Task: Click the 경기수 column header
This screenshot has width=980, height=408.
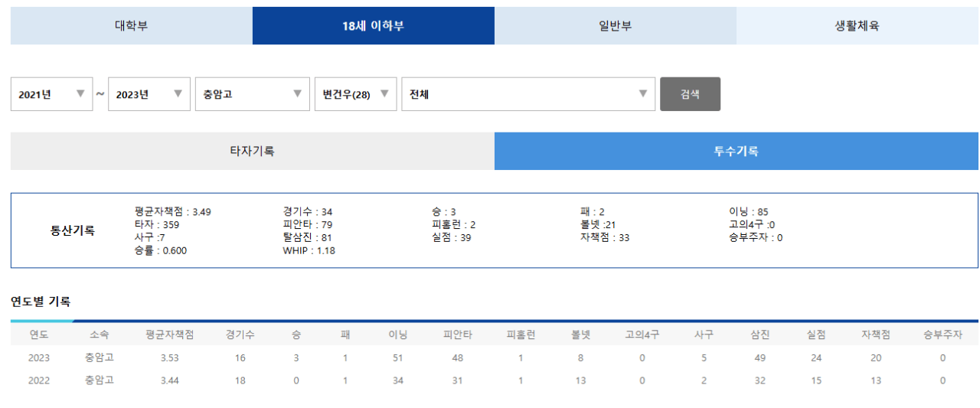Action: 240,335
